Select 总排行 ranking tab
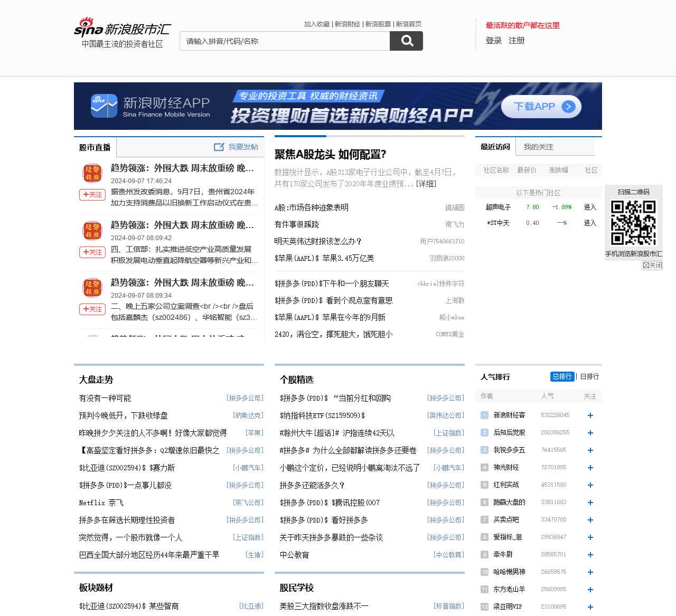The image size is (676, 616). click(562, 376)
